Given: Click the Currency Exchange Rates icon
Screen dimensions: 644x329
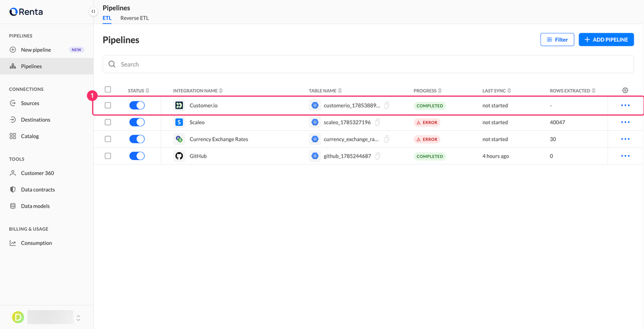Looking at the screenshot, I should (179, 139).
